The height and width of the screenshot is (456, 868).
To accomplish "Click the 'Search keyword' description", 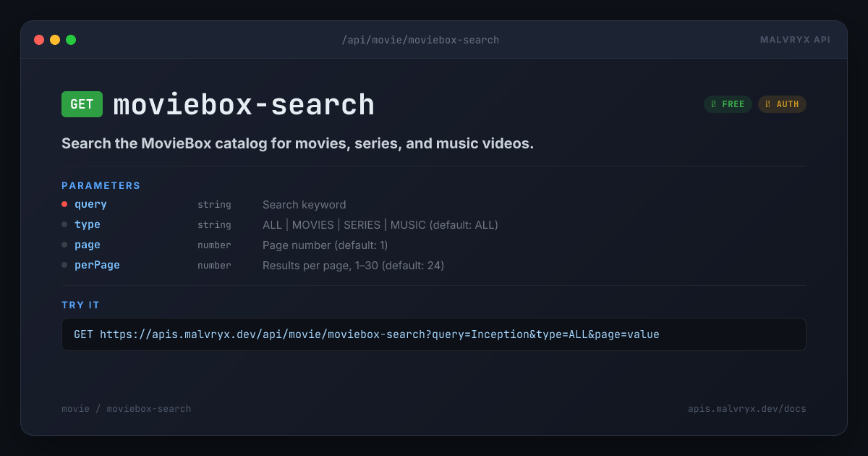I will point(304,205).
